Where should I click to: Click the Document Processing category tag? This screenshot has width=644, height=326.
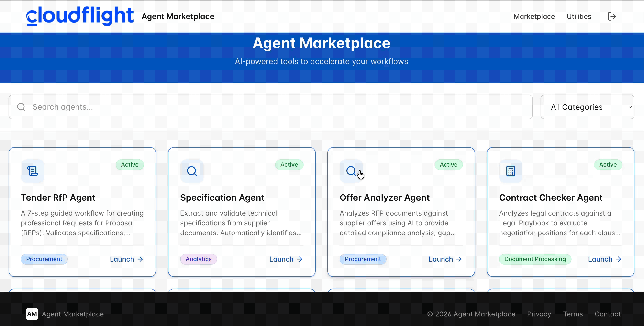coord(535,259)
